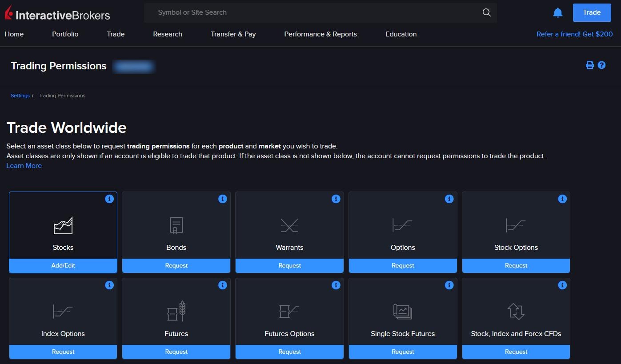Click the Bonds certificate icon

[x=176, y=225]
